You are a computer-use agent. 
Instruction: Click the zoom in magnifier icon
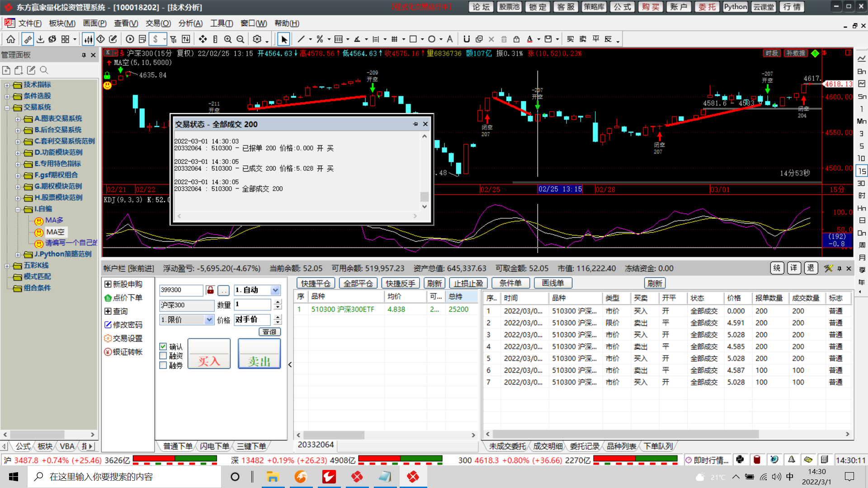pos(228,39)
